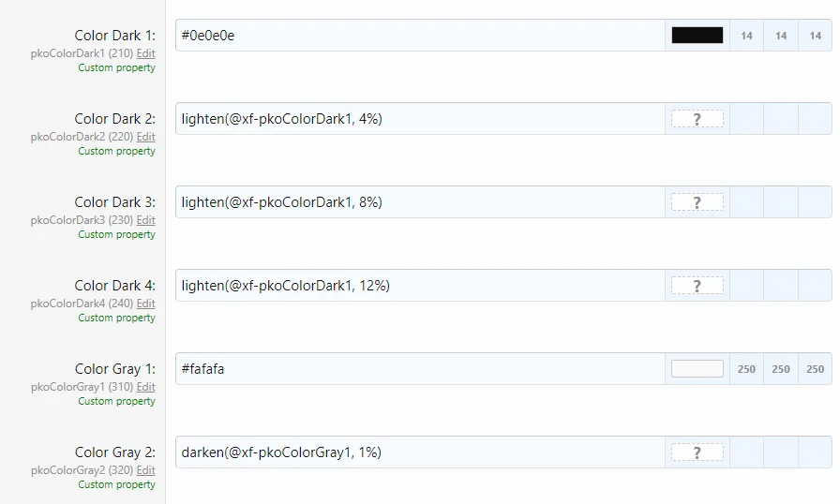This screenshot has height=504, width=840.
Task: Click the Color Dark 2 lighten 4% field
Action: coord(420,119)
